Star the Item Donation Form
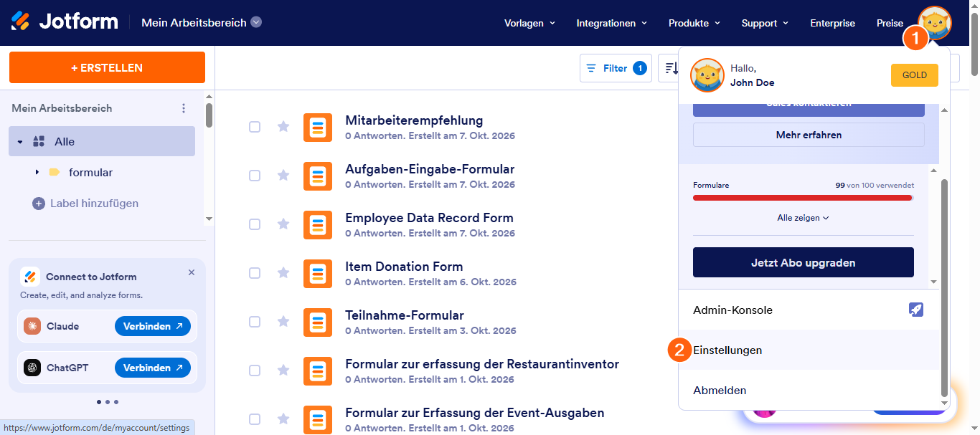Image resolution: width=980 pixels, height=435 pixels. [283, 273]
